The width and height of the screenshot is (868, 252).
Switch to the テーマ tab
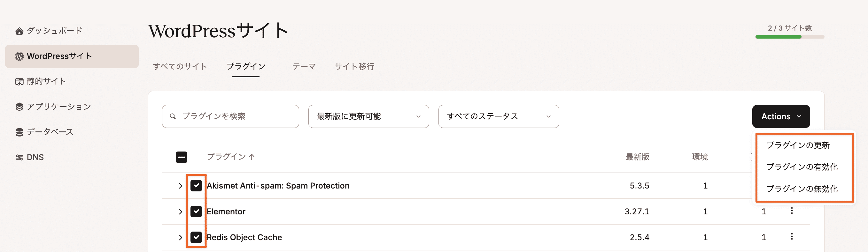(304, 67)
